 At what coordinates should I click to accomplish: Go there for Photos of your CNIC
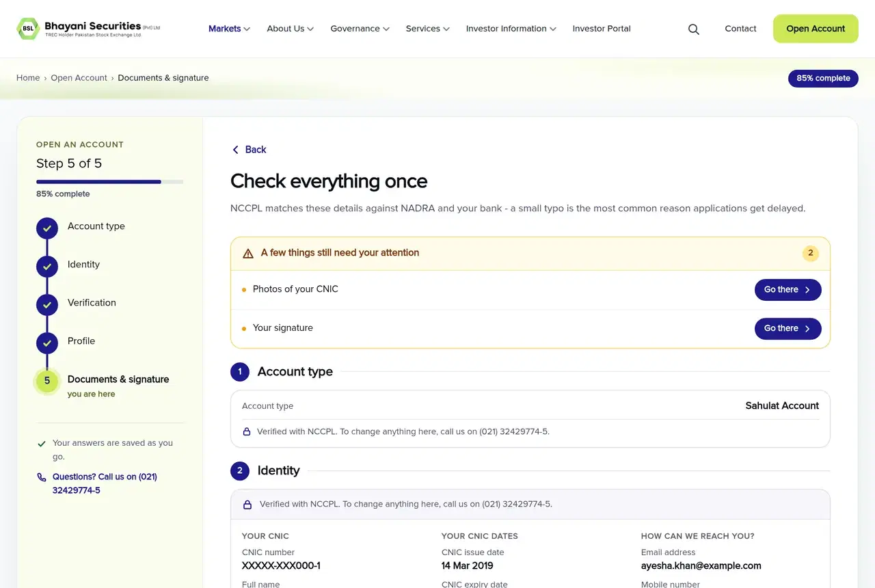click(787, 290)
